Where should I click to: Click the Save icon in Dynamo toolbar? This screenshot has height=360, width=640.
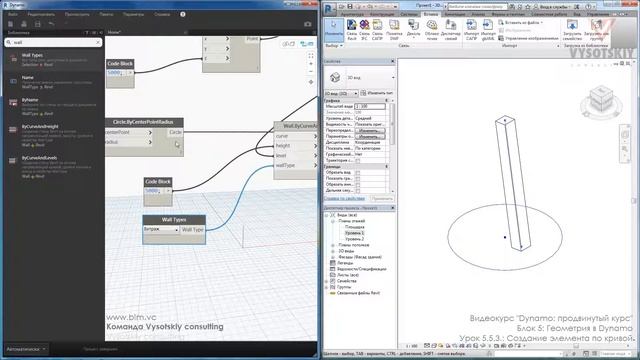click(x=37, y=24)
